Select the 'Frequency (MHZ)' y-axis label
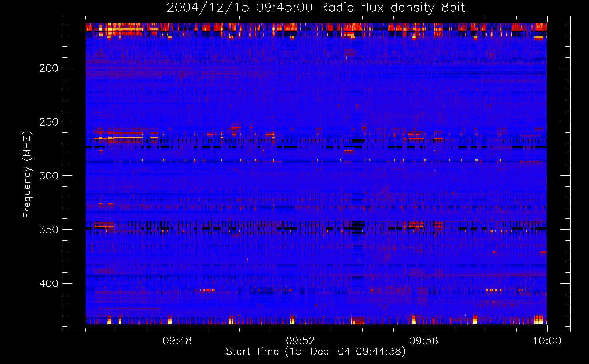 pyautogui.click(x=27, y=174)
